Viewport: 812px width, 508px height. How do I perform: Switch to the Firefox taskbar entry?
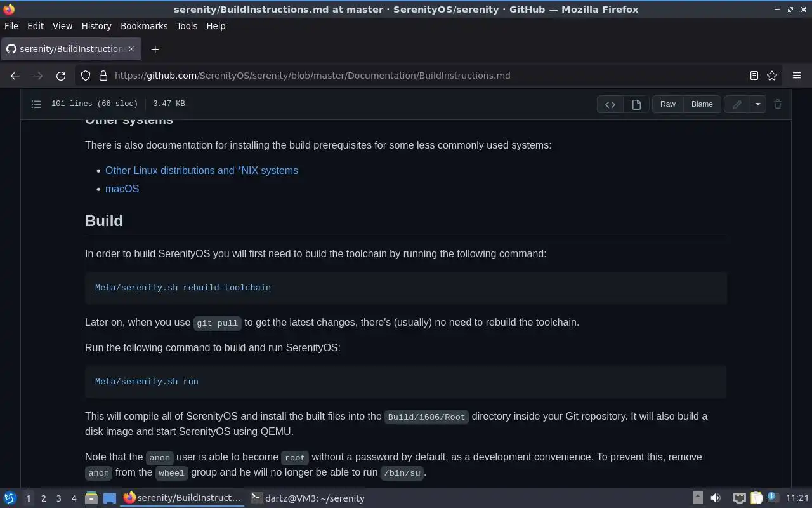coord(183,498)
